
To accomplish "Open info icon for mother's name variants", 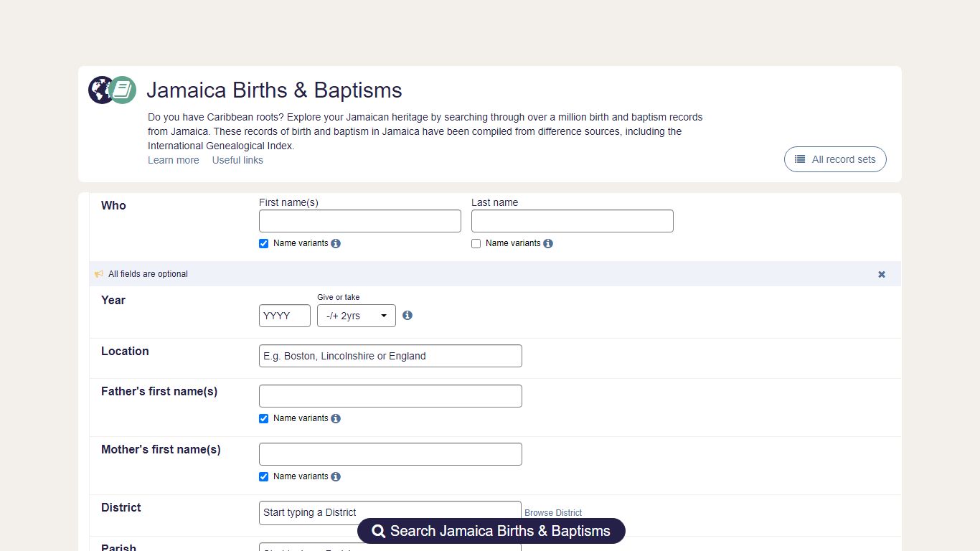I will (336, 476).
